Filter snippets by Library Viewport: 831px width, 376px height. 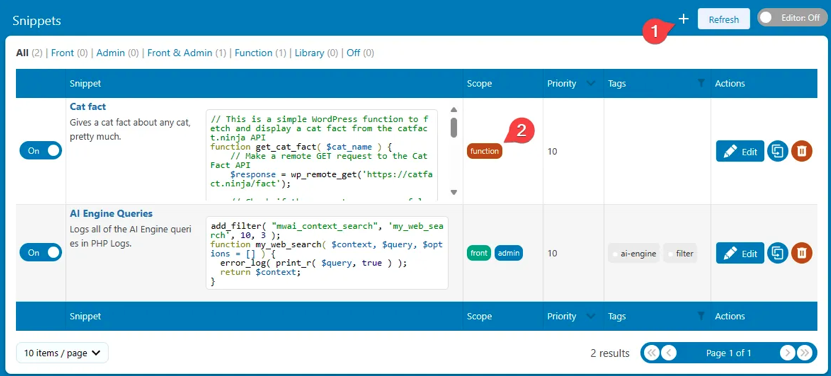point(309,53)
